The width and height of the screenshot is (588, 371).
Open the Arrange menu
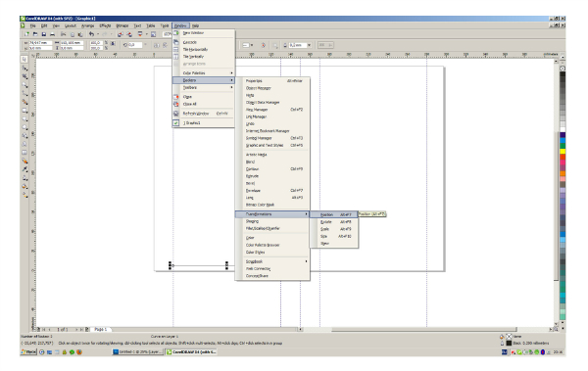point(88,25)
